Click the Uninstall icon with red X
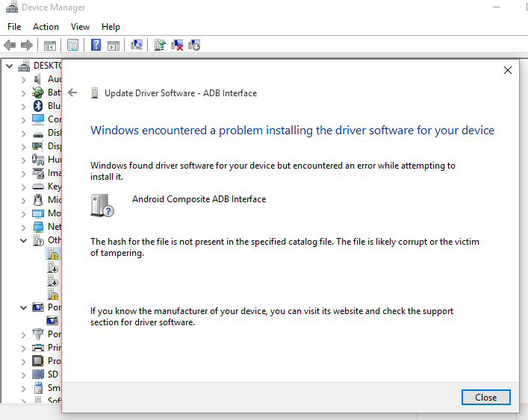 pyautogui.click(x=177, y=45)
